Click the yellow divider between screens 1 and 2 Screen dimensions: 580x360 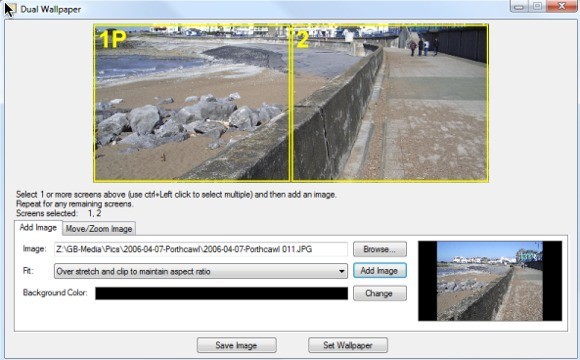click(x=291, y=103)
